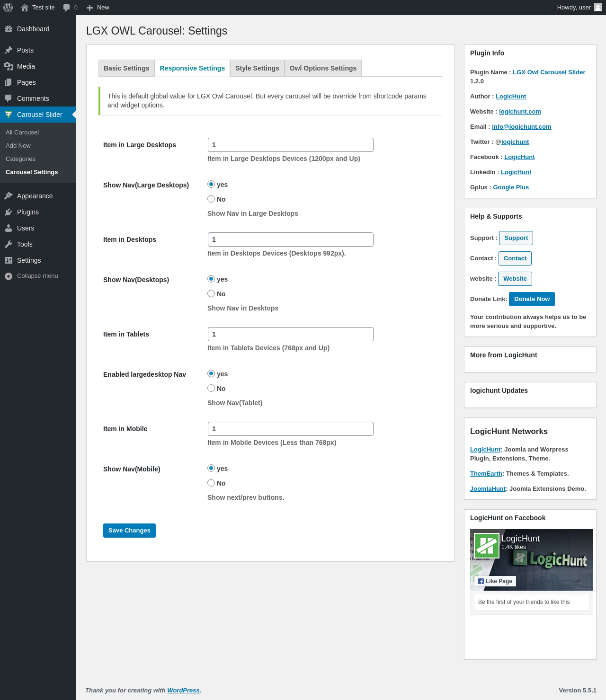The width and height of the screenshot is (606, 700).
Task: Click the Media icon in sidebar
Action: (x=9, y=66)
